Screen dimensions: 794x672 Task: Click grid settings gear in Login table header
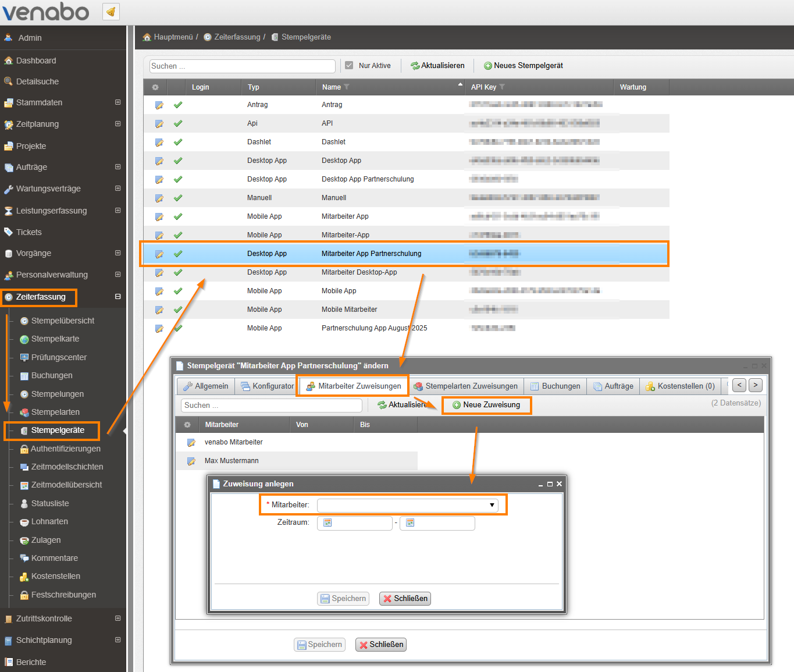click(155, 87)
